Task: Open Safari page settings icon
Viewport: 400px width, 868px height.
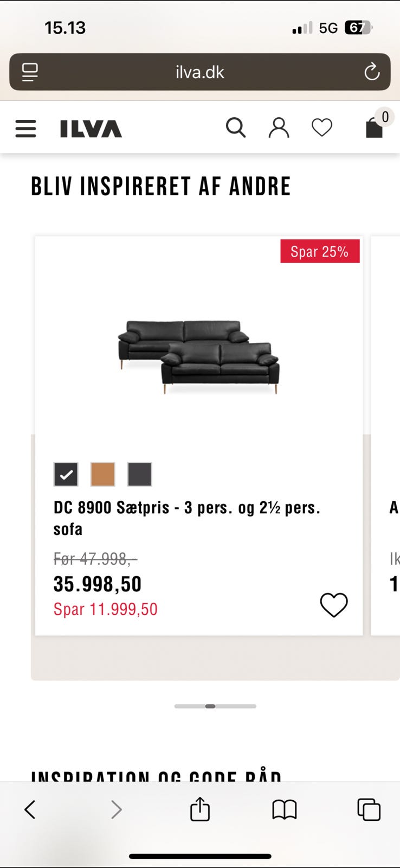Action: [x=30, y=72]
